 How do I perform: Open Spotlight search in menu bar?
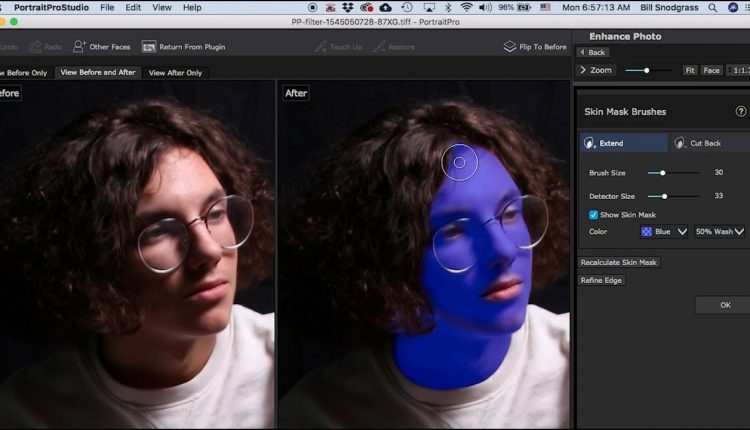point(713,8)
